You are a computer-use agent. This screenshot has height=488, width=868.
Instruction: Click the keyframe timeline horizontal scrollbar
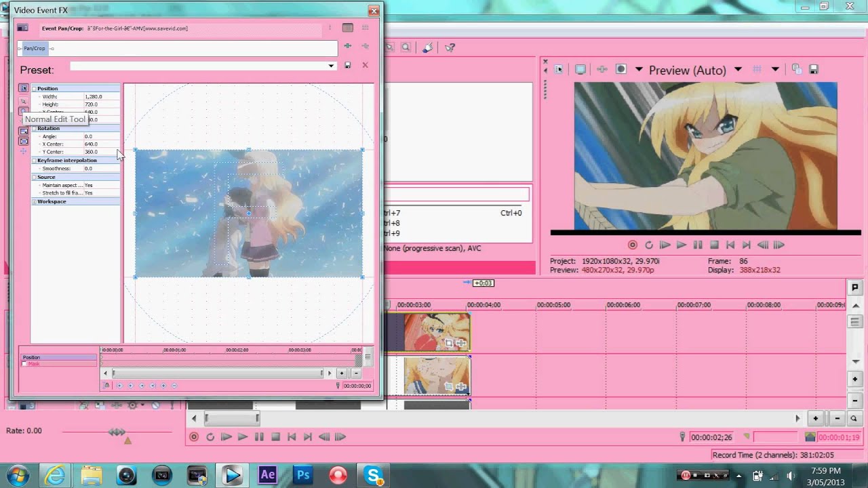point(217,373)
